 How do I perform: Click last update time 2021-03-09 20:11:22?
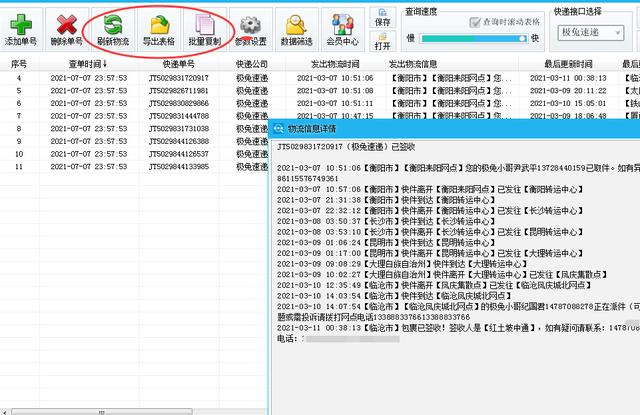click(568, 91)
